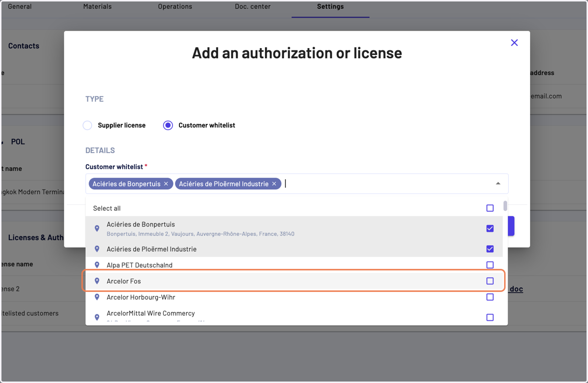The image size is (588, 383).
Task: Close the Add authorization dialog
Action: (514, 43)
